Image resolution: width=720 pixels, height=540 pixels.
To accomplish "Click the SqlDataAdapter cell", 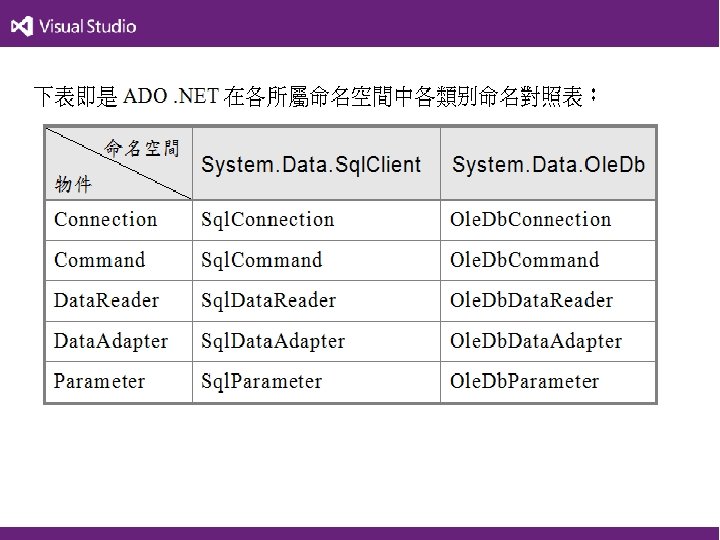I will point(273,341).
